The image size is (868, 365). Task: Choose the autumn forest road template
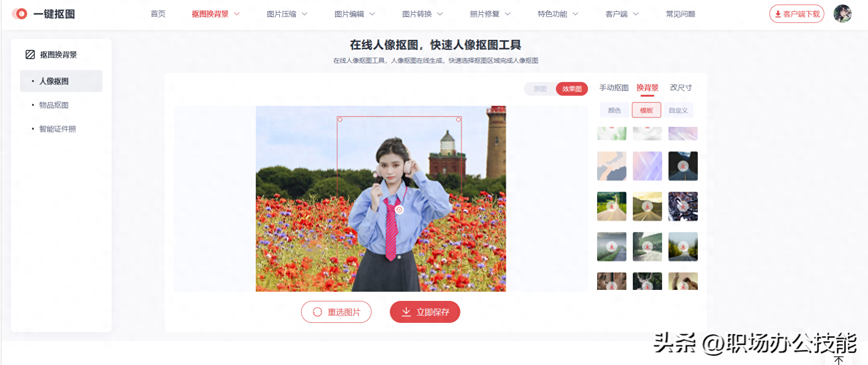click(x=683, y=247)
